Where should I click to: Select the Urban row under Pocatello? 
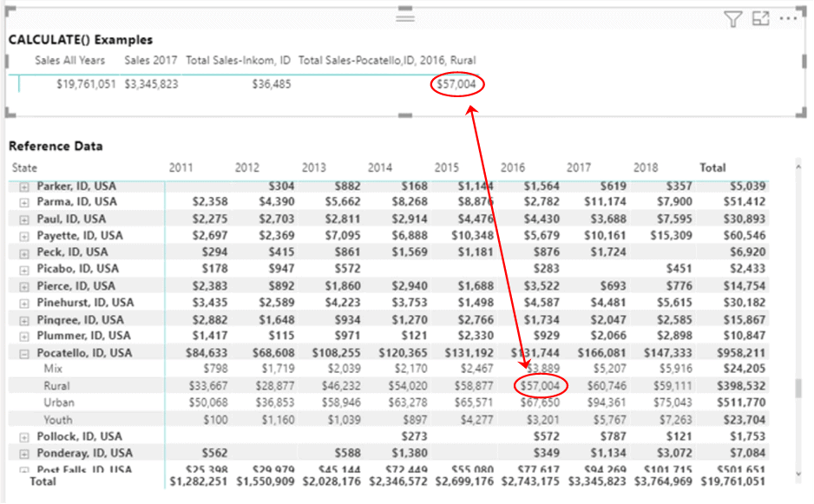(x=59, y=403)
